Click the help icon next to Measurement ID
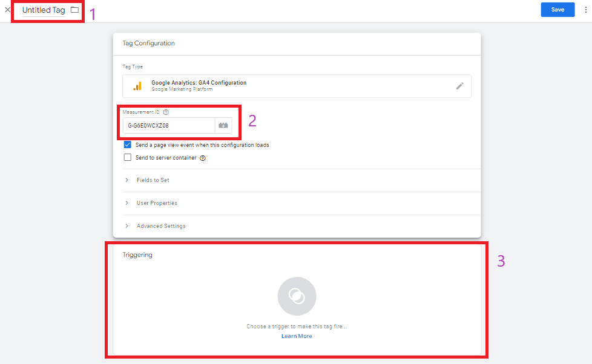592x364 pixels. pos(166,112)
